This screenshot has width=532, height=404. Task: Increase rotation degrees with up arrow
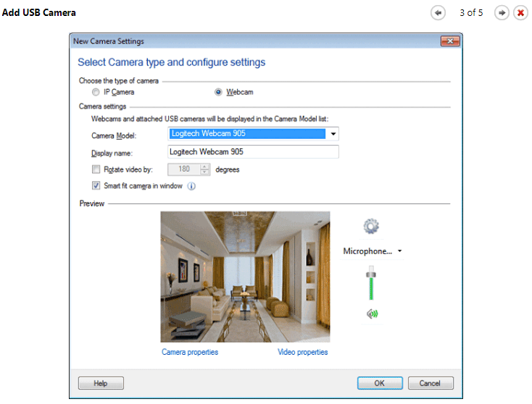(204, 167)
